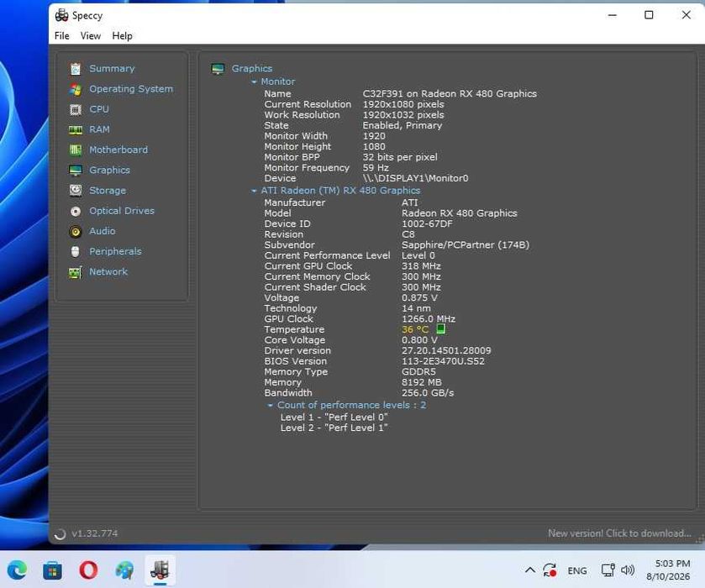The width and height of the screenshot is (705, 588).
Task: Open the Peripherals section
Action: (x=115, y=251)
